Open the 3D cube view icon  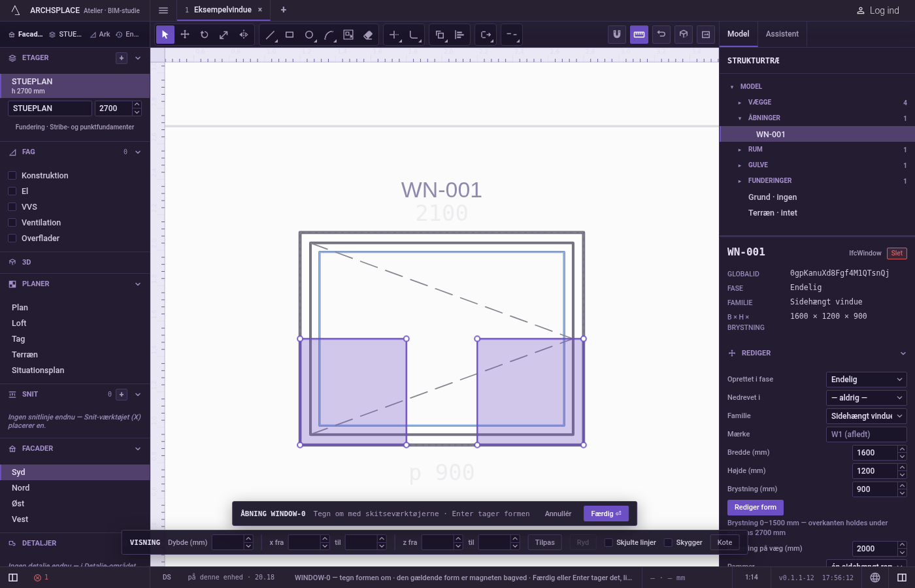tap(684, 35)
